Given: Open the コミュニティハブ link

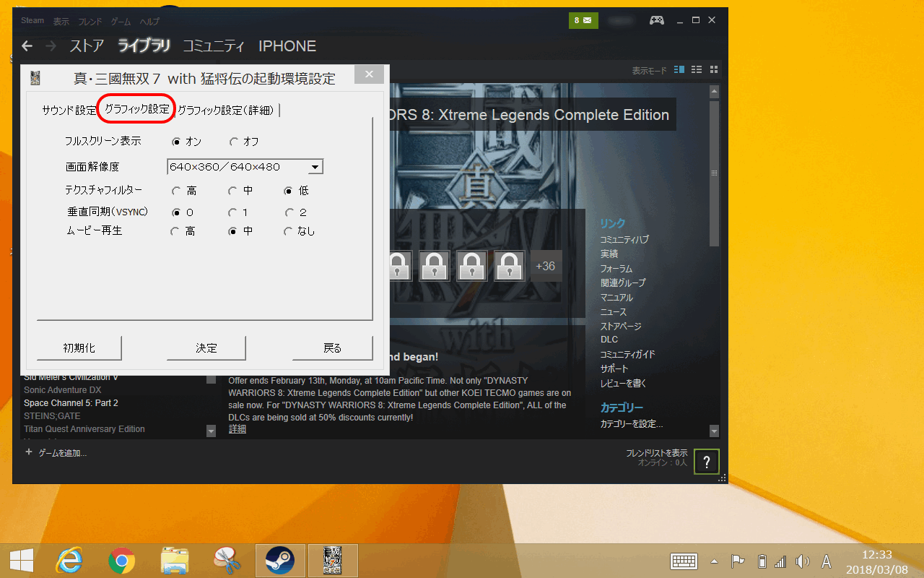Looking at the screenshot, I should point(624,240).
